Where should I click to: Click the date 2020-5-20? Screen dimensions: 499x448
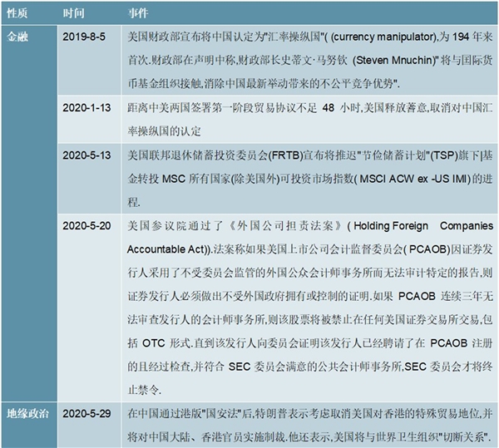coord(86,226)
